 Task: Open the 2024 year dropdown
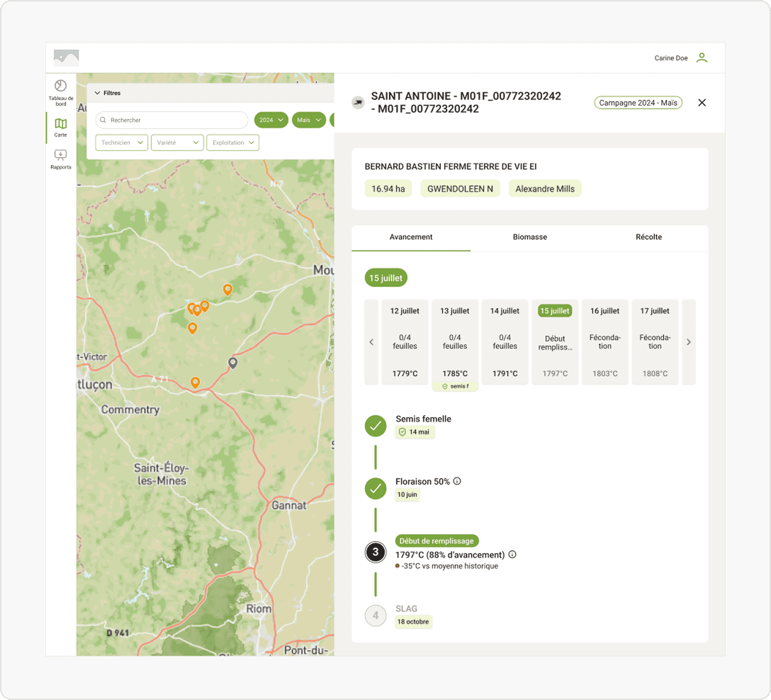271,120
